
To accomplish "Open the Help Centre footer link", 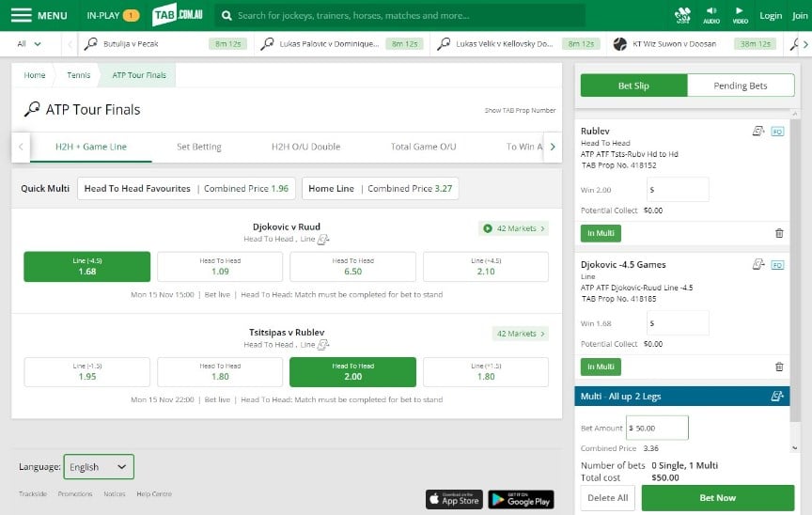I will click(154, 494).
